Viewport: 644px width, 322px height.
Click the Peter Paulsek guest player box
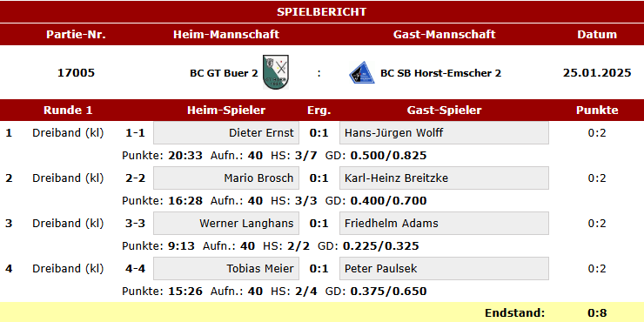point(444,268)
